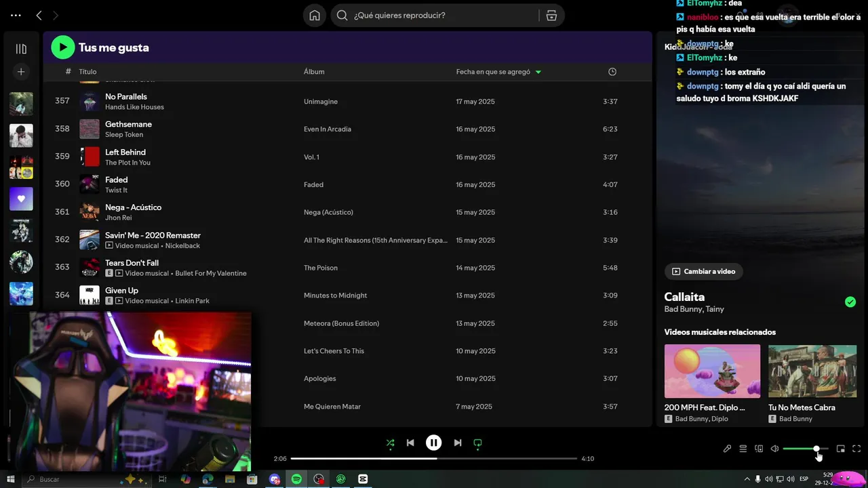Open the mini player icon
868x488 pixels.
(841, 449)
